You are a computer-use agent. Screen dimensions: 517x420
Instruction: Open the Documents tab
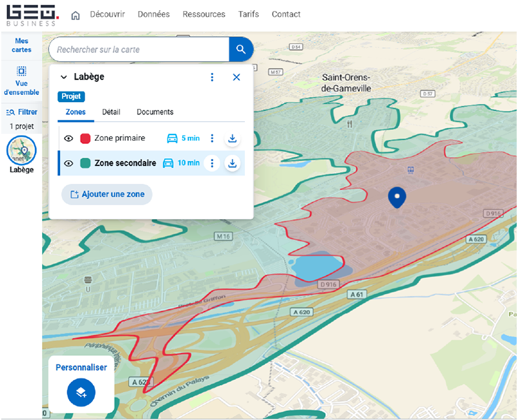[154, 112]
